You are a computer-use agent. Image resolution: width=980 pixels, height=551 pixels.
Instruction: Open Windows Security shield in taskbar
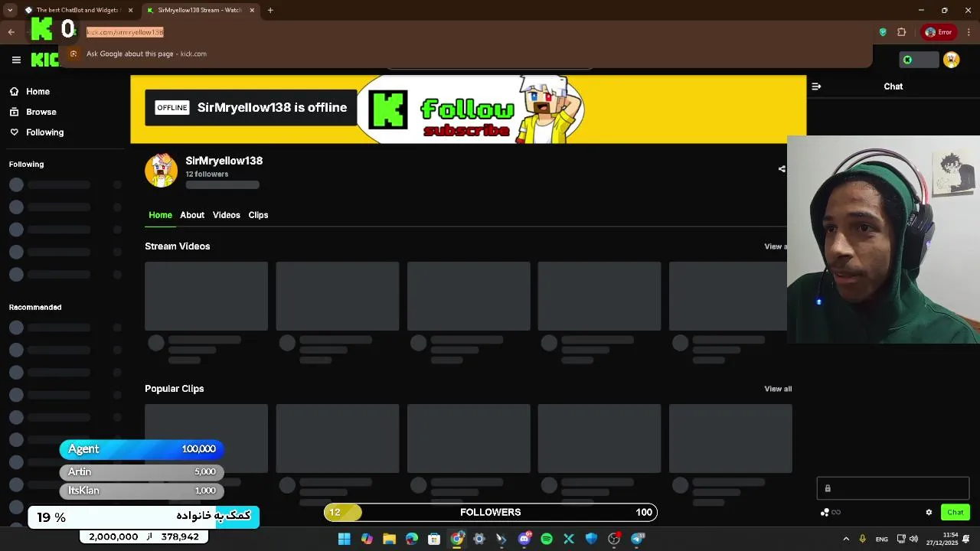click(x=591, y=539)
